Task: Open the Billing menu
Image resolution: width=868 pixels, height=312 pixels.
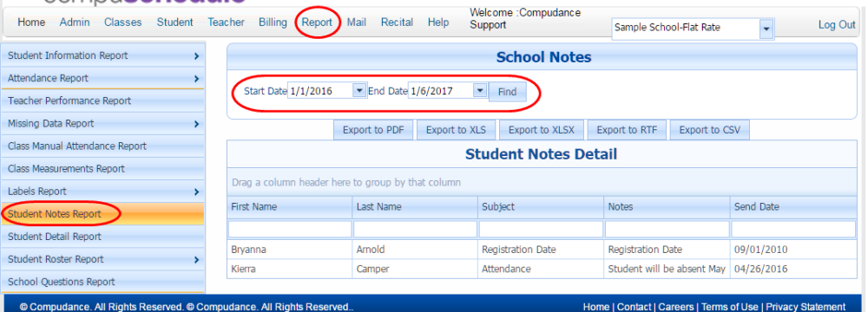Action: [x=273, y=23]
